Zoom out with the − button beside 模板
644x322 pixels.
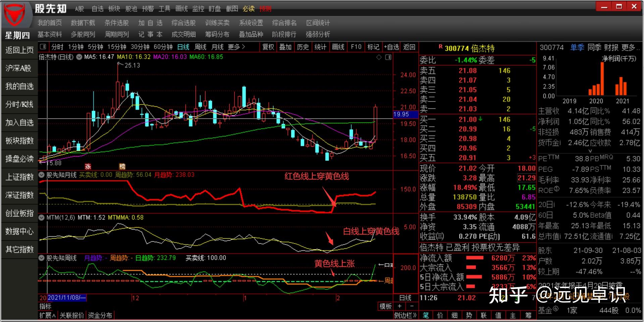click(412, 306)
